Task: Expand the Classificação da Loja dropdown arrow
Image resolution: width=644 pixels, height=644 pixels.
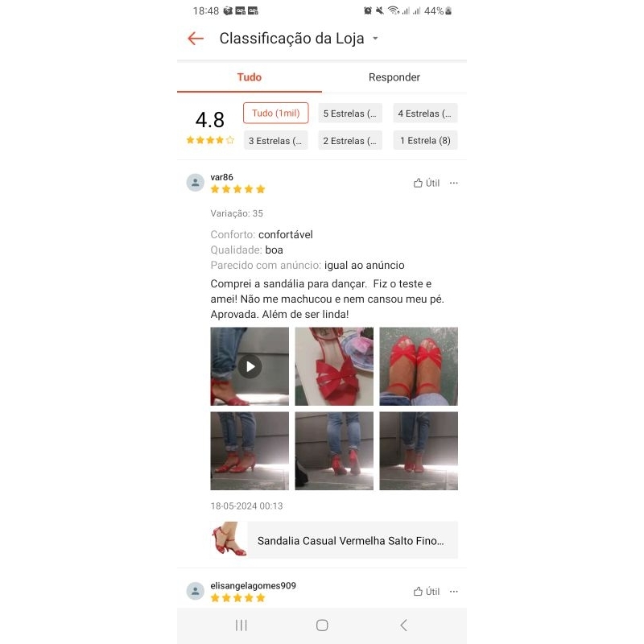Action: pyautogui.click(x=375, y=39)
